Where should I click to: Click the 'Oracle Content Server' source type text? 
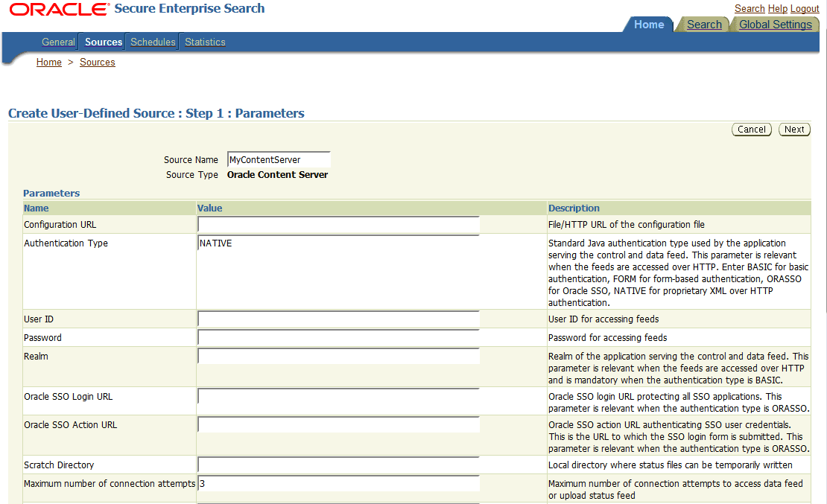tap(277, 174)
